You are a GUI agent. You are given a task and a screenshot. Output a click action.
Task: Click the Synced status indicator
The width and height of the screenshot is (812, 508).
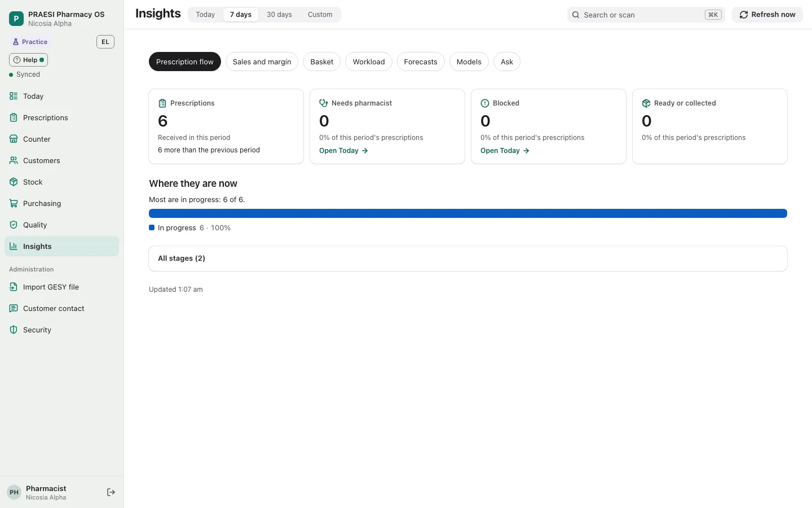coord(25,75)
